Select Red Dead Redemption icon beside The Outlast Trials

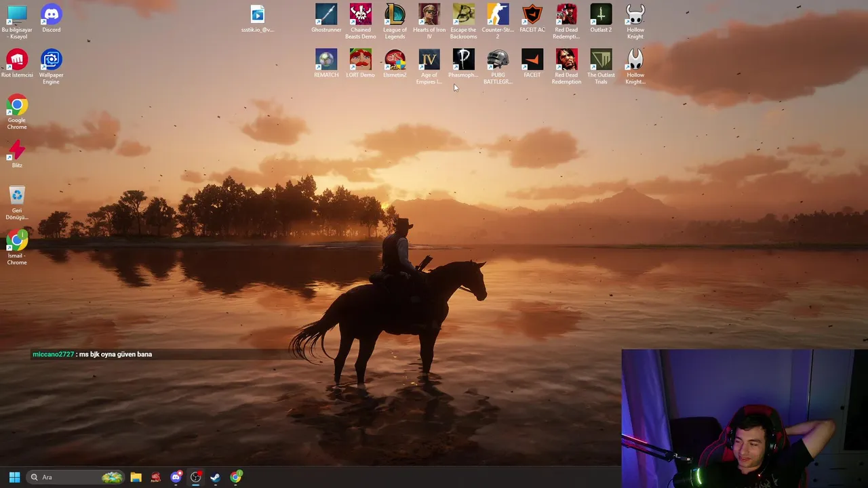(566, 66)
